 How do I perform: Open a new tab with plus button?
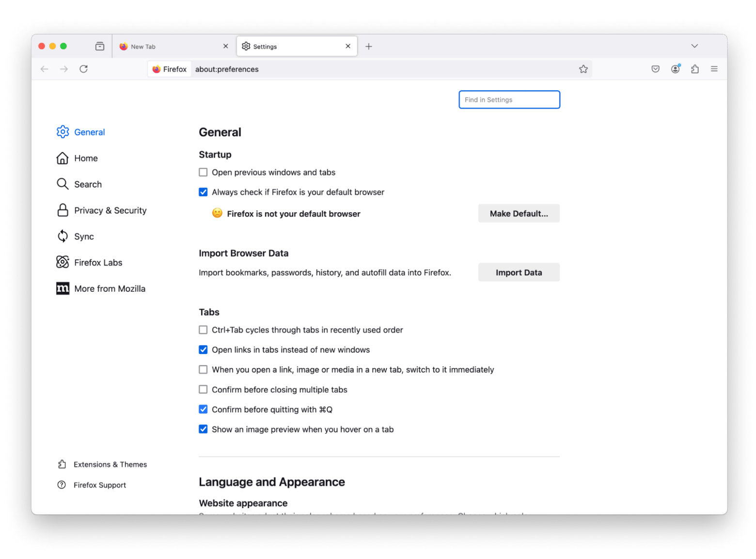[x=368, y=47]
